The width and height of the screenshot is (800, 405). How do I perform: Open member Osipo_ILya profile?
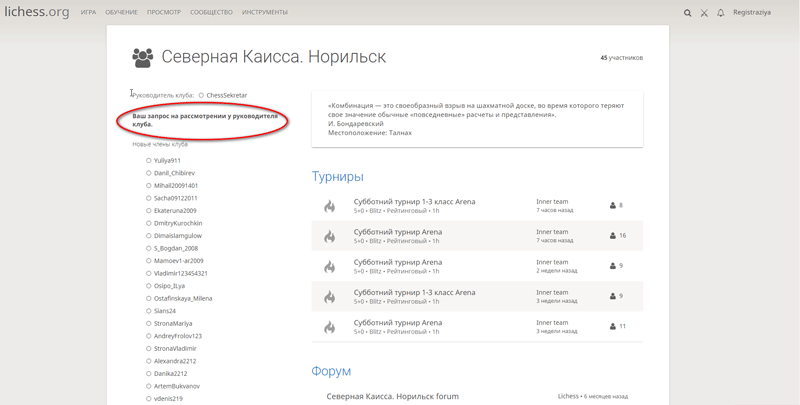(169, 286)
